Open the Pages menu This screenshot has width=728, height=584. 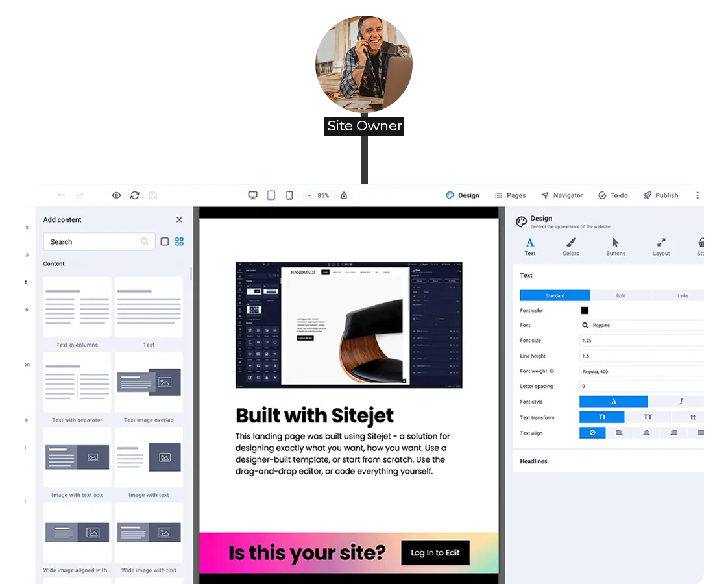point(510,195)
